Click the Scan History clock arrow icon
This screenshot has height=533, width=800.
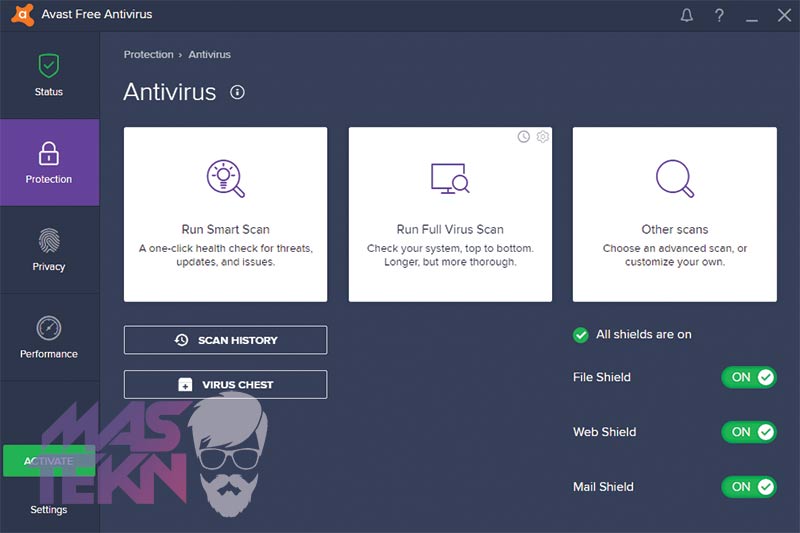[182, 340]
